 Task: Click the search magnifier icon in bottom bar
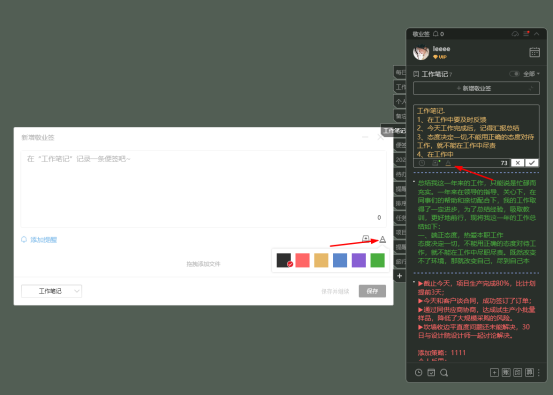pyautogui.click(x=444, y=372)
